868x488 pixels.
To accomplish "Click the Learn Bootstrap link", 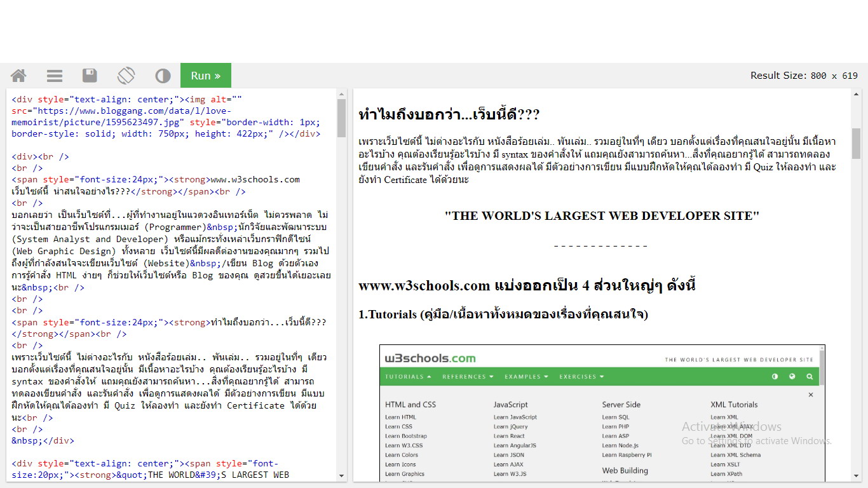I will coord(406,437).
